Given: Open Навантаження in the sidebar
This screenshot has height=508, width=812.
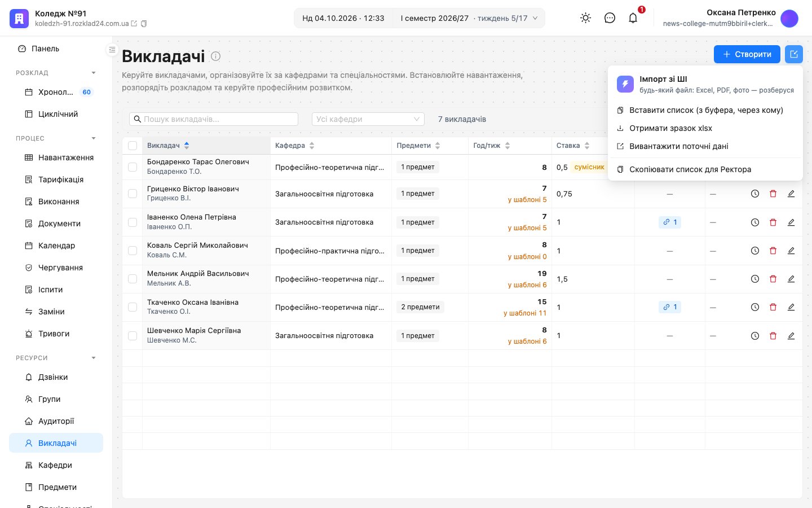Looking at the screenshot, I should click(56, 157).
